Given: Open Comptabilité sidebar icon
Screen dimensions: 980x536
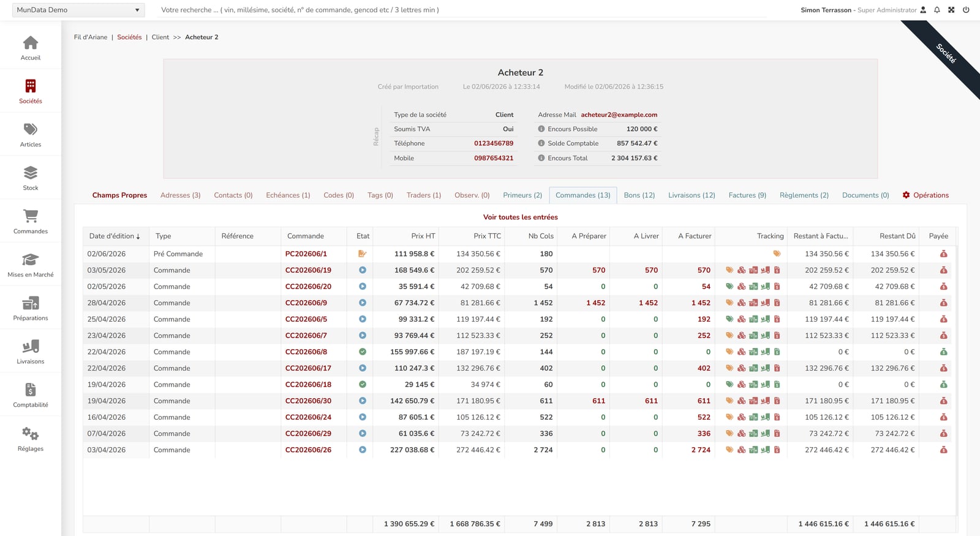Looking at the screenshot, I should [31, 390].
